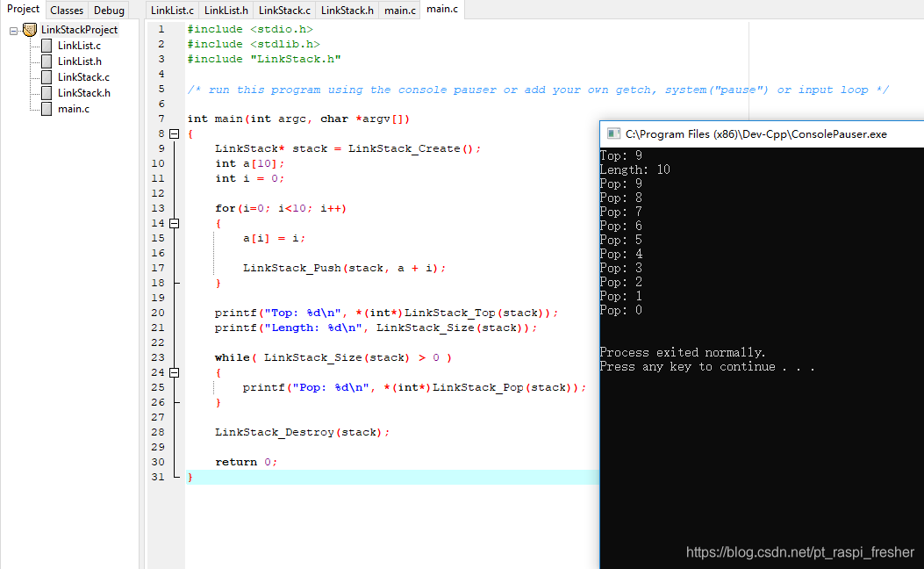Viewport: 924px width, 569px height.
Task: Click file icon next to LinkList.h
Action: coord(47,61)
